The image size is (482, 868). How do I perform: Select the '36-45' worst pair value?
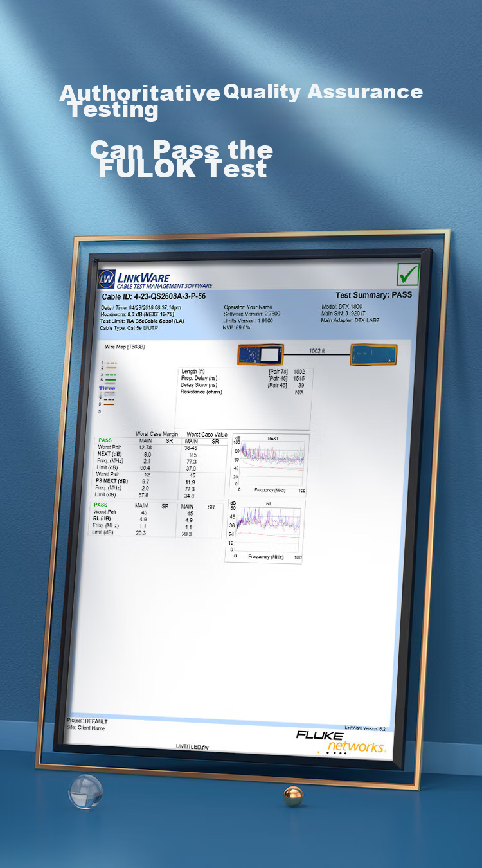click(191, 448)
